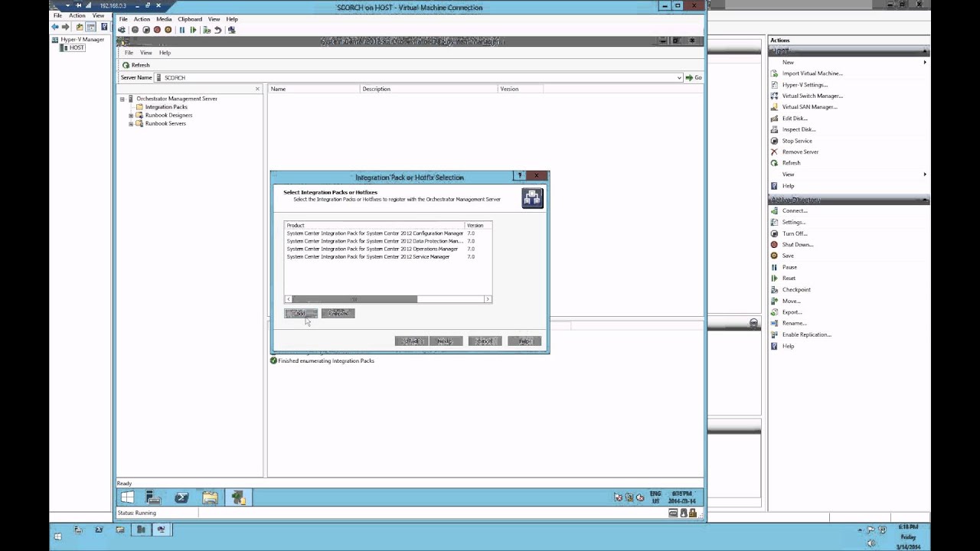Click the green Reset/Resume toolbar icon
This screenshot has width=980, height=551.
point(193,30)
